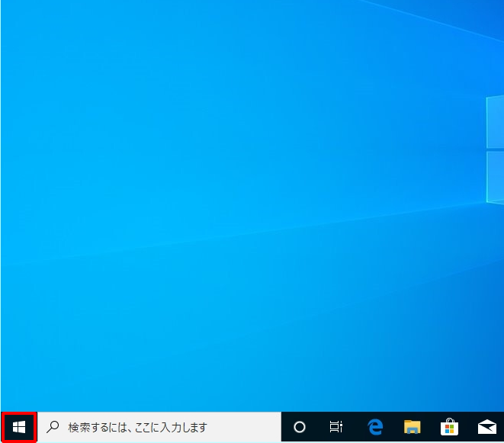This screenshot has width=504, height=443.
Task: Open File Explorer from the taskbar
Action: (x=412, y=427)
